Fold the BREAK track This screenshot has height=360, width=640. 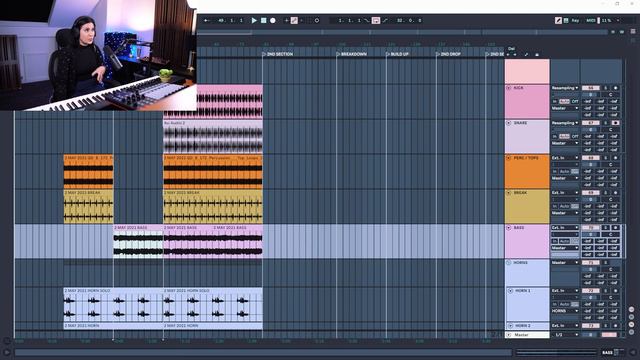(509, 192)
